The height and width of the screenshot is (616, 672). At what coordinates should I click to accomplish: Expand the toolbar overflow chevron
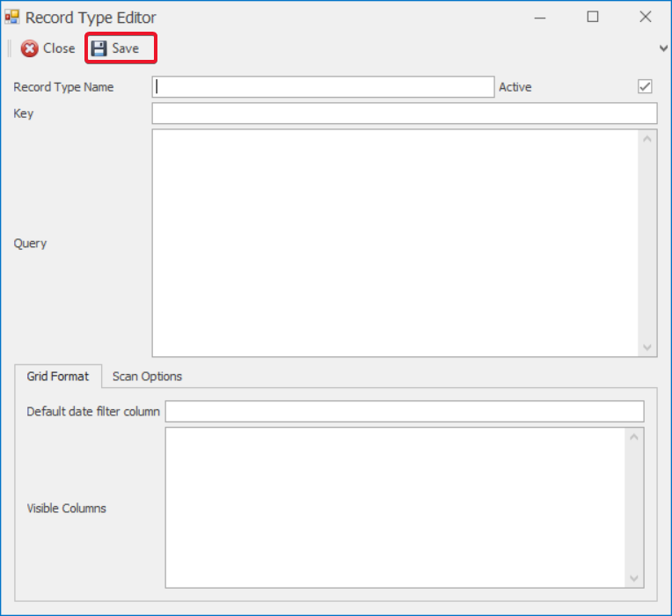[x=664, y=48]
